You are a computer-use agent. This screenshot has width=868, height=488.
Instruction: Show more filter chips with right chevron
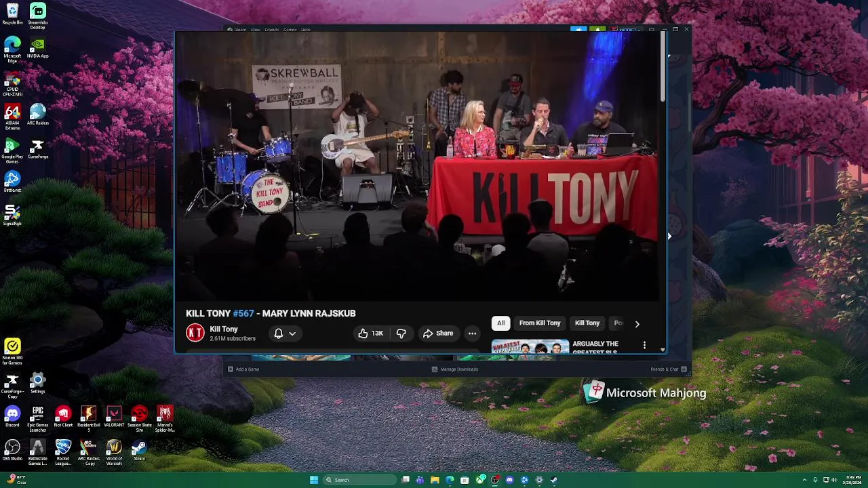[637, 324]
